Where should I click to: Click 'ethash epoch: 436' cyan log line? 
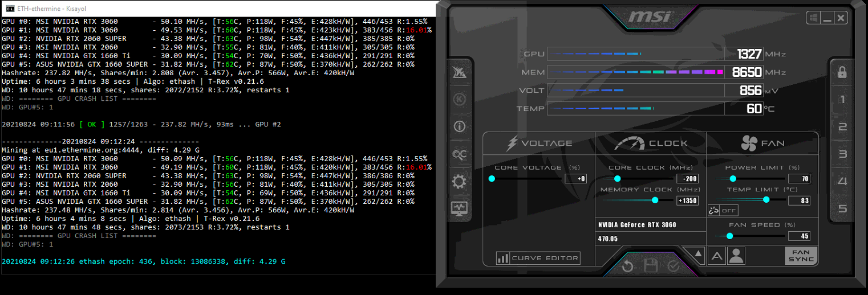pyautogui.click(x=144, y=261)
